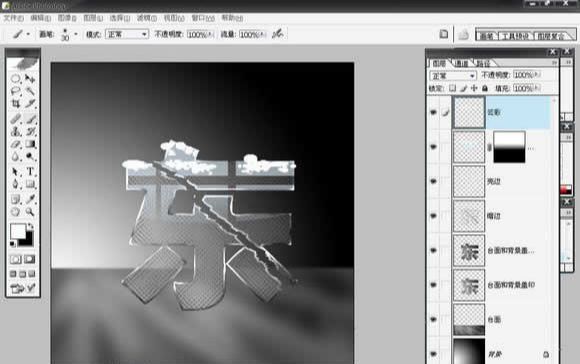Toggle lock position option
The width and height of the screenshot is (580, 364).
[x=474, y=88]
